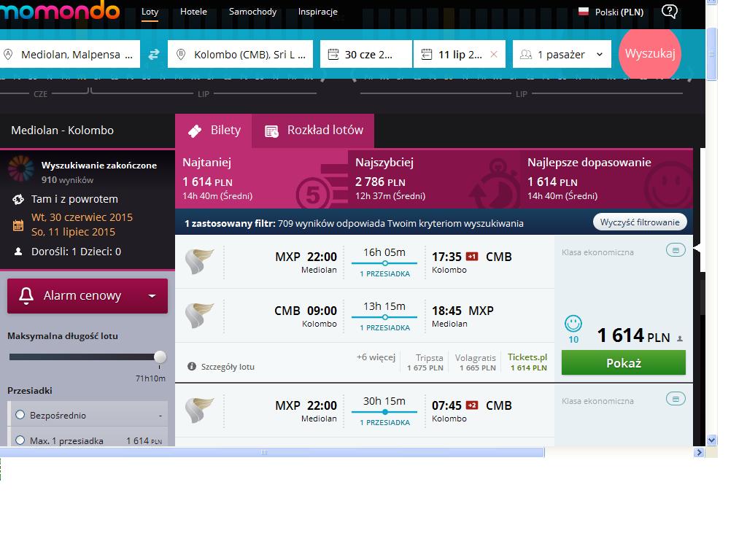Click the smiley rating icon showing 10
The image size is (747, 560).
pos(573,324)
